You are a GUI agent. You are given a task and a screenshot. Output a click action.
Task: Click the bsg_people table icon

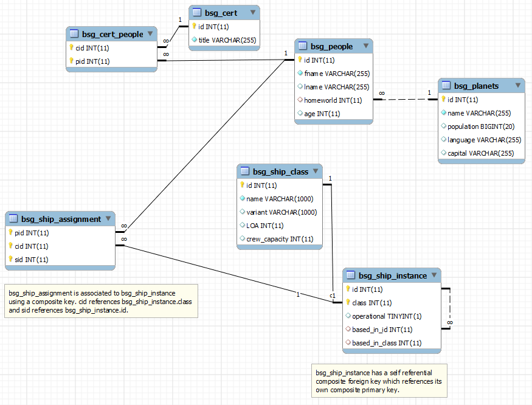coord(303,46)
